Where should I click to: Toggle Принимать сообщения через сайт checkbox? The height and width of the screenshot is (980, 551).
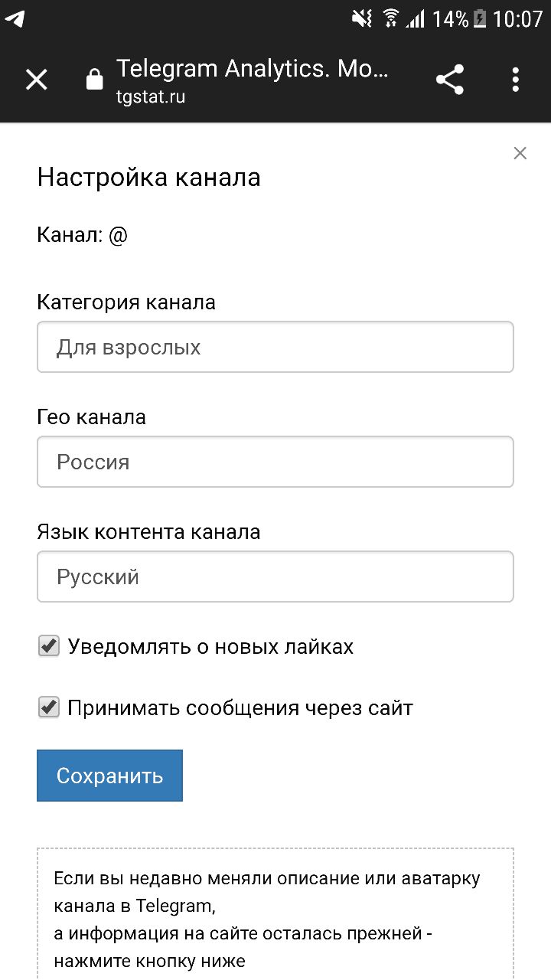click(x=49, y=707)
